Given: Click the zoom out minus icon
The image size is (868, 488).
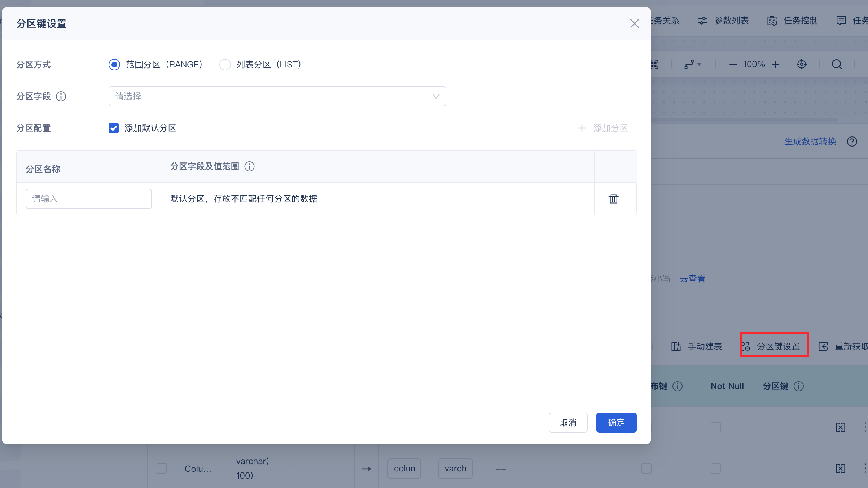Looking at the screenshot, I should [733, 64].
